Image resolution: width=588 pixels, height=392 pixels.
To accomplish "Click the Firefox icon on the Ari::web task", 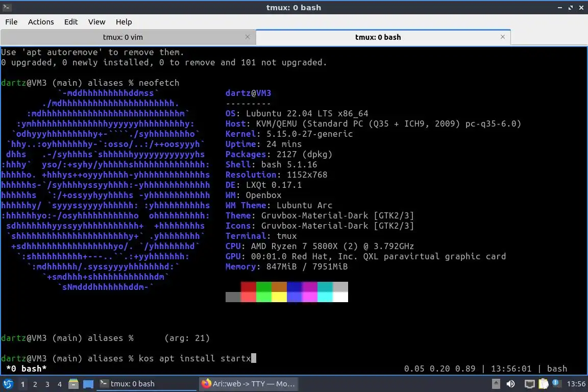I will [206, 383].
